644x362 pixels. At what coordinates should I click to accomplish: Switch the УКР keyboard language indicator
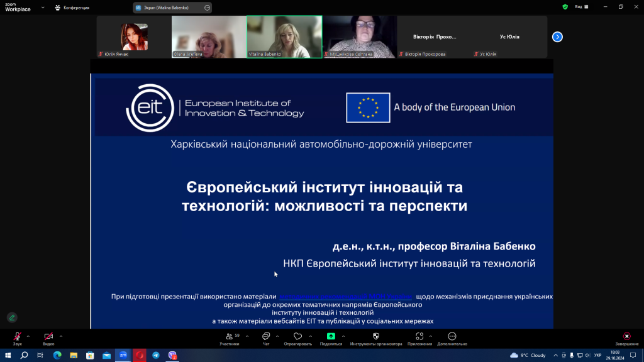point(597,355)
